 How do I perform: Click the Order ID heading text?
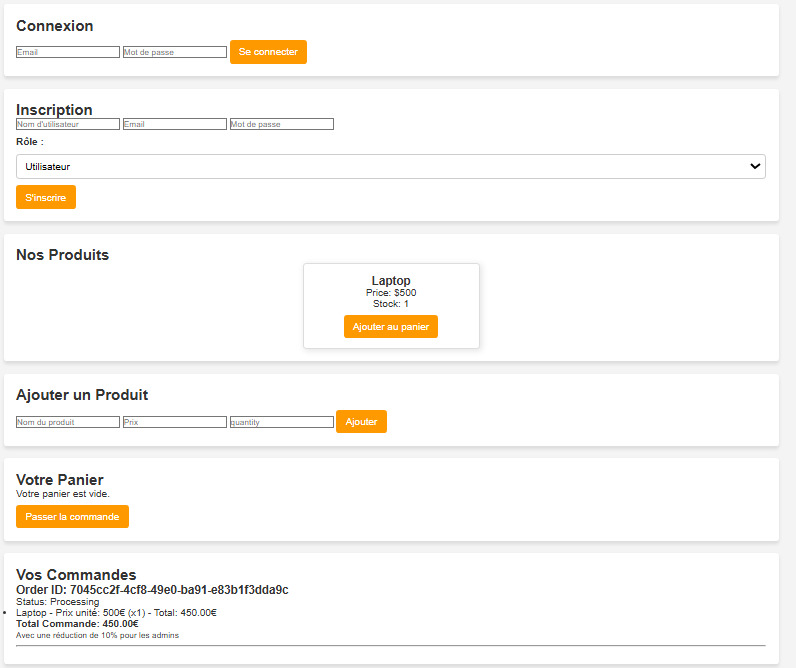pyautogui.click(x=152, y=590)
